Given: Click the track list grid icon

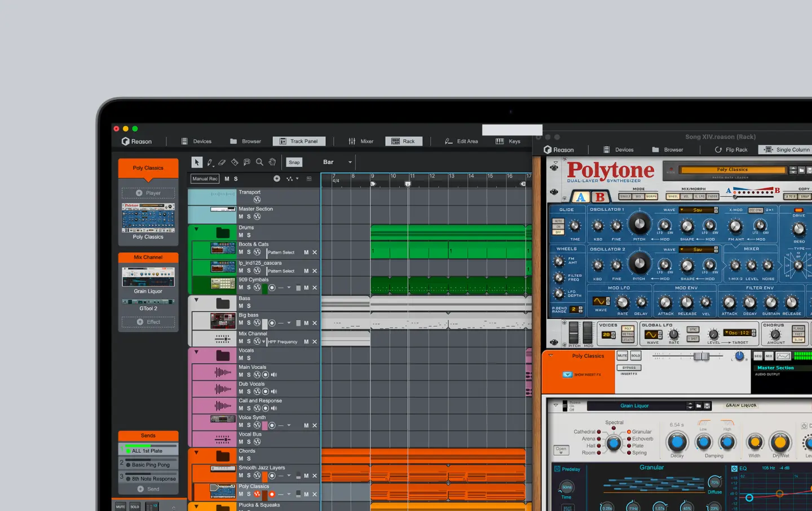Looking at the screenshot, I should [x=309, y=179].
